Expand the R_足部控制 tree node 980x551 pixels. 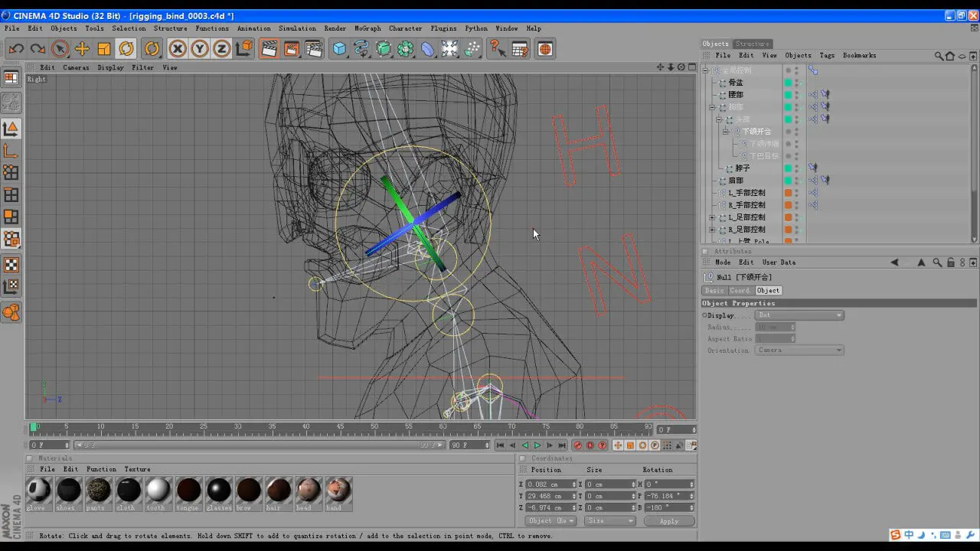(x=712, y=230)
